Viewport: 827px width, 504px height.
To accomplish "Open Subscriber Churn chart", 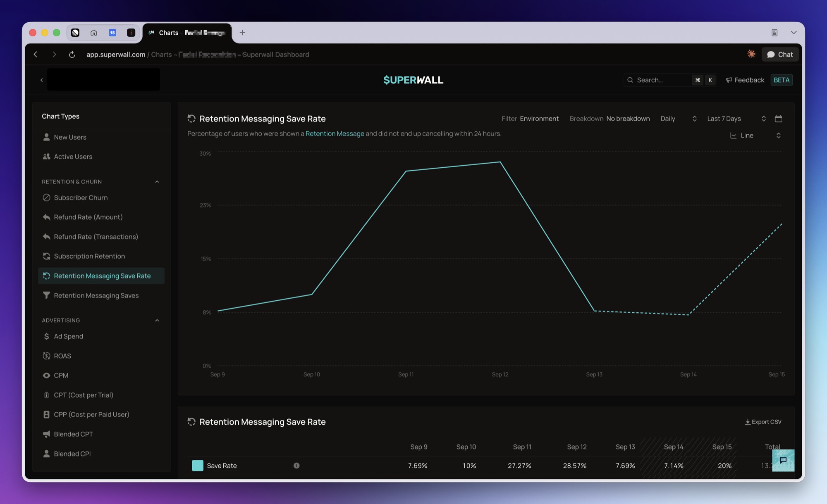I will pos(81,198).
